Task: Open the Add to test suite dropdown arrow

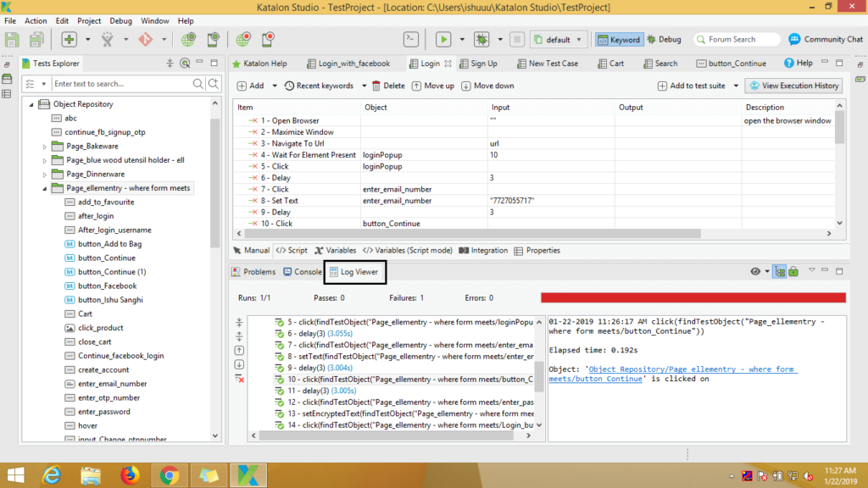Action: tap(736, 86)
